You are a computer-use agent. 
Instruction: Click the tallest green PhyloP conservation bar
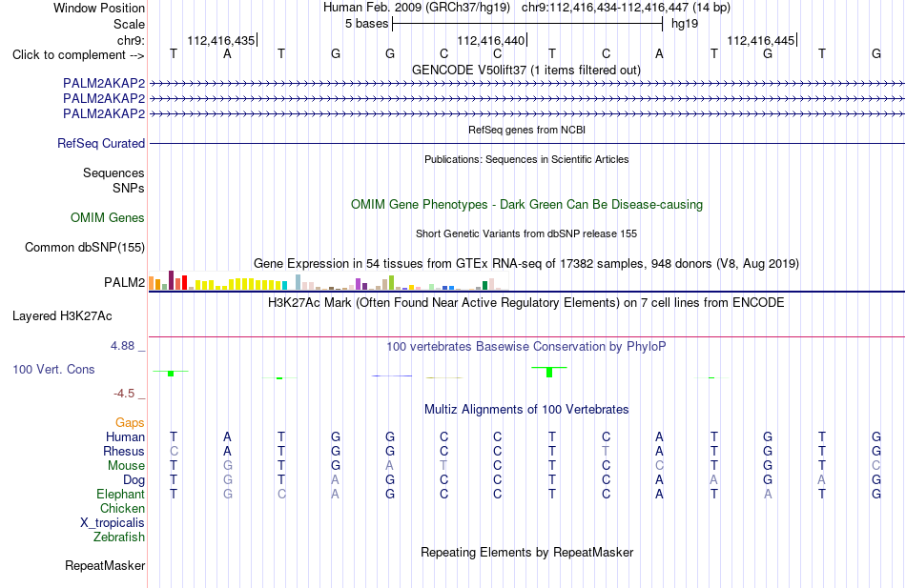click(549, 373)
